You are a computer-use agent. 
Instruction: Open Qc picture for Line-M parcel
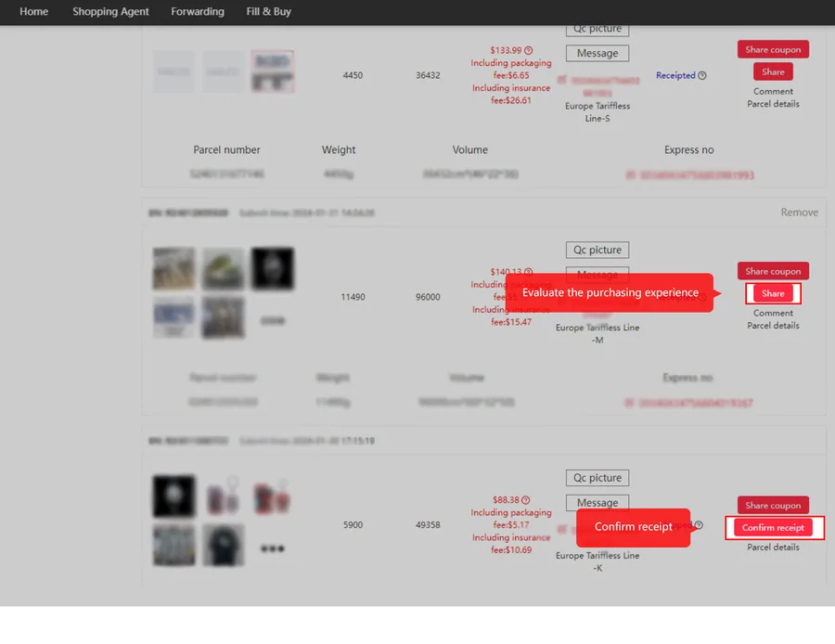(597, 250)
